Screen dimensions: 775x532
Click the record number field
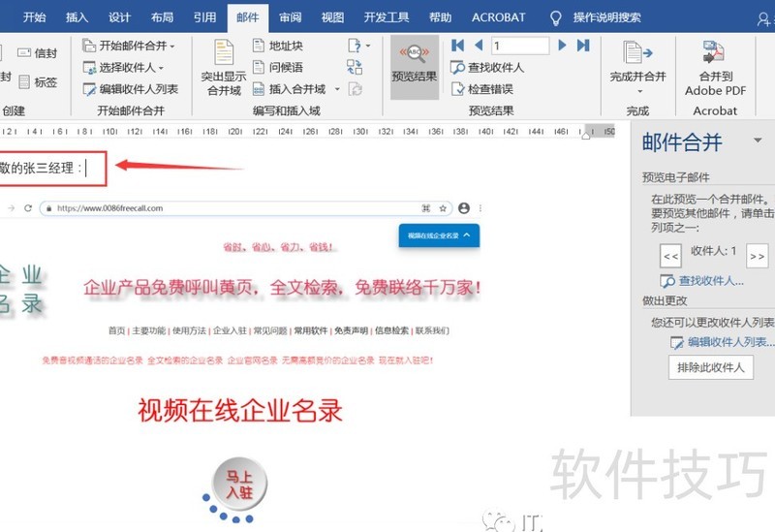point(520,46)
